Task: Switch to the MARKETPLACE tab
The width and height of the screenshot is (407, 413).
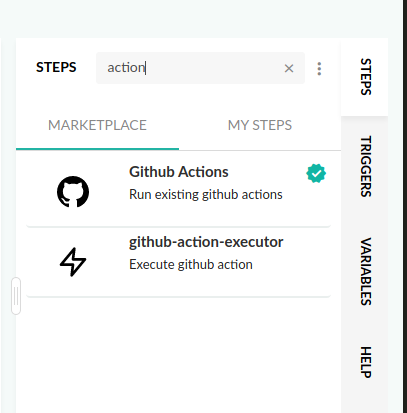Action: [97, 125]
